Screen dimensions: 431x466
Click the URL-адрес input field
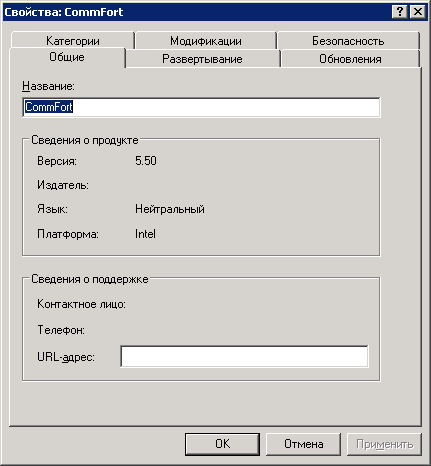244,356
